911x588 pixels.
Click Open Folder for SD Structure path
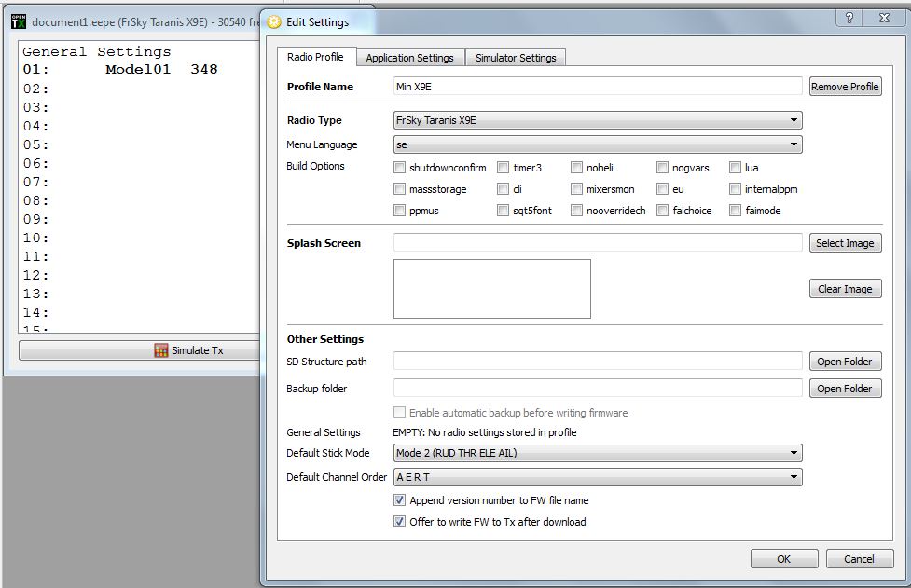tap(845, 362)
